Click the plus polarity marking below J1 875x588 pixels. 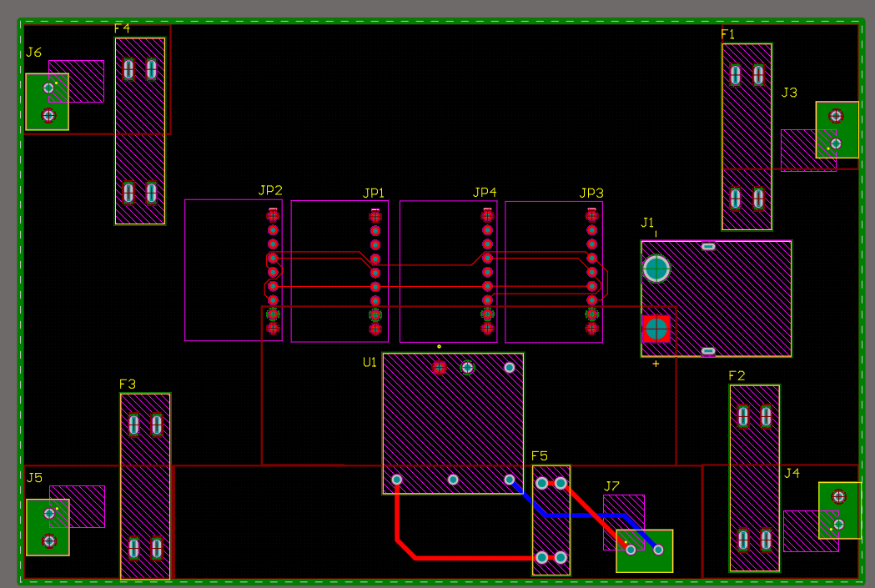[654, 363]
